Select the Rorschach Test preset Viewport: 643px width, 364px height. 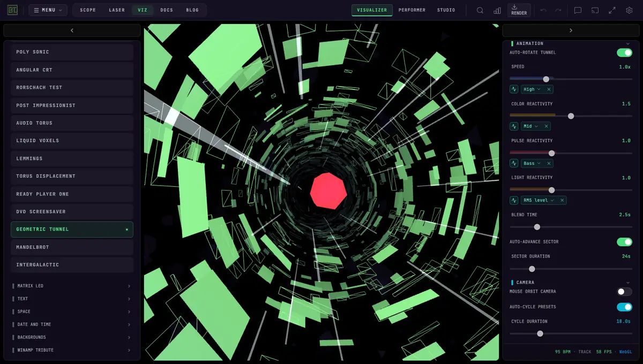tap(72, 87)
